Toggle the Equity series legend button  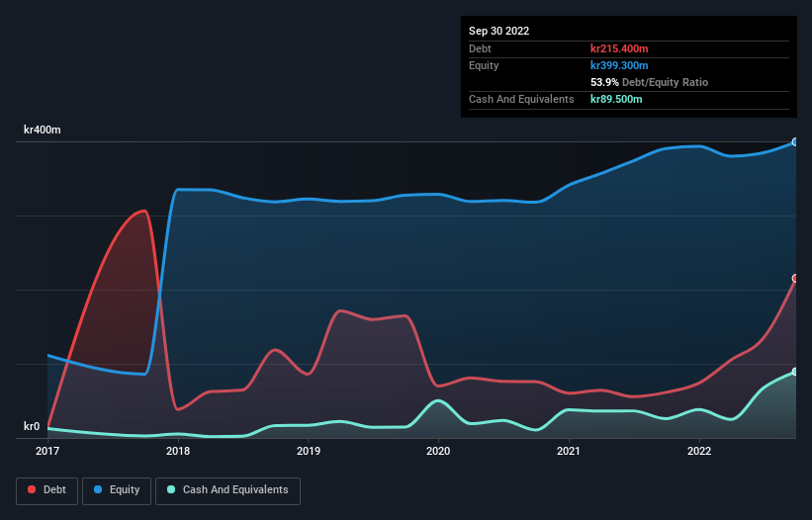pyautogui.click(x=117, y=490)
